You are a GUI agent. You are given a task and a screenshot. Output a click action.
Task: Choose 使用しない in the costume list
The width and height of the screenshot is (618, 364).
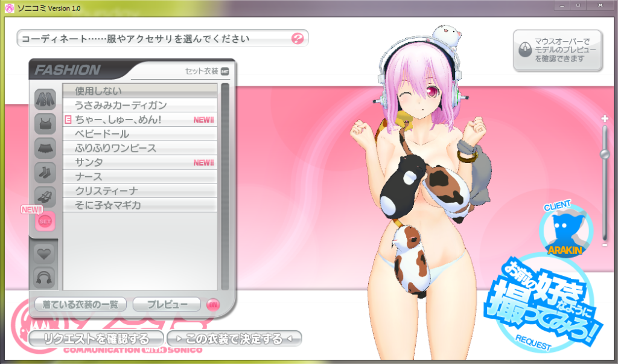pyautogui.click(x=139, y=91)
